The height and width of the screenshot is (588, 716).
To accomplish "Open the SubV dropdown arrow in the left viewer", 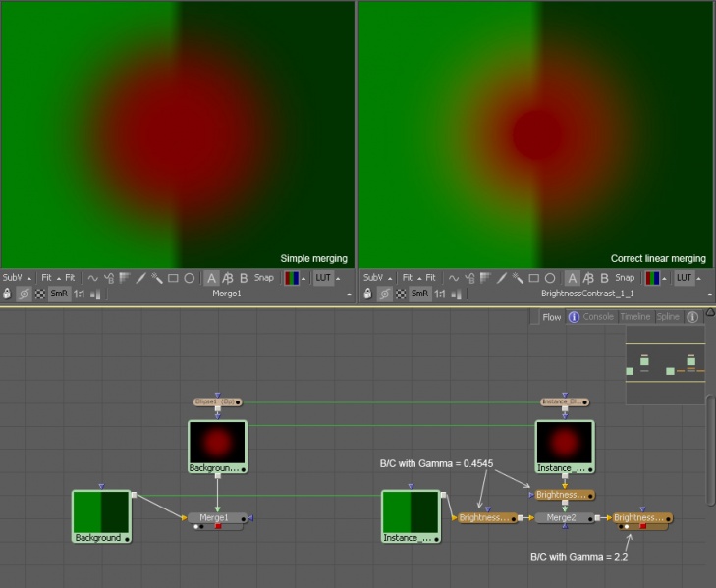I will point(29,279).
